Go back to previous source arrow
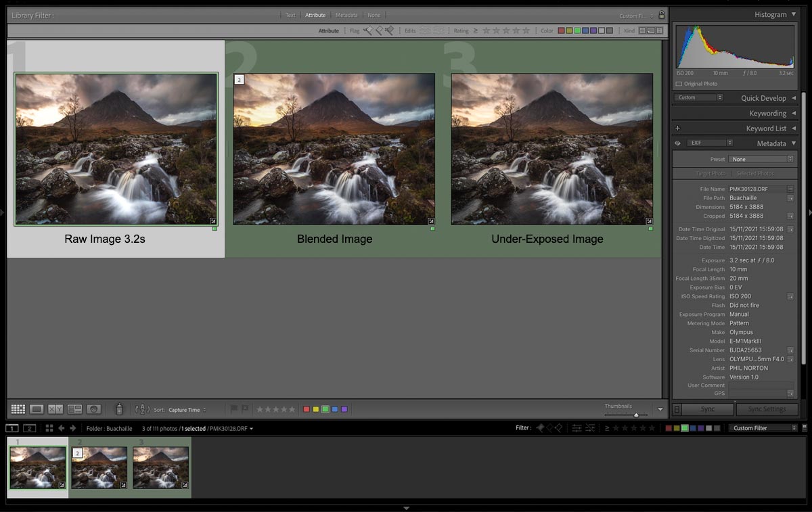Image resolution: width=812 pixels, height=512 pixels. [62, 428]
